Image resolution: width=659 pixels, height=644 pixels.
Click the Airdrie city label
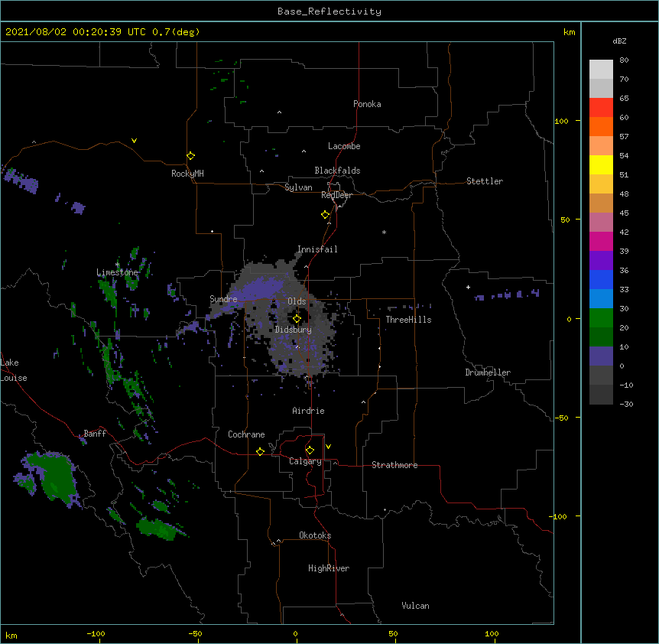coord(309,411)
